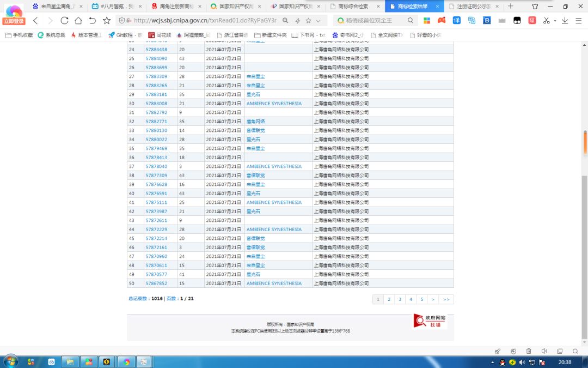588x368 pixels.
Task: Open the browser home page
Action: pyautogui.click(x=78, y=21)
